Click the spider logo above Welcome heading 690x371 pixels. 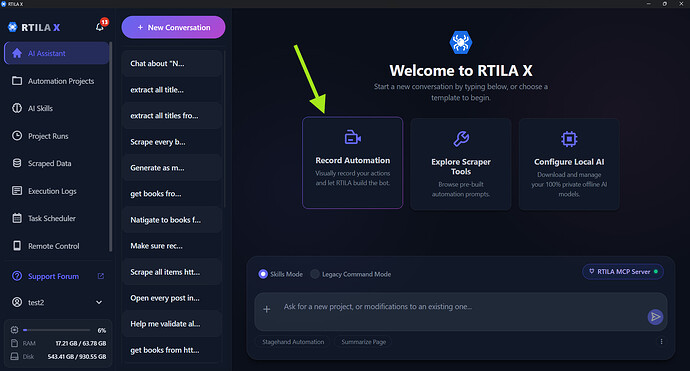coord(461,43)
